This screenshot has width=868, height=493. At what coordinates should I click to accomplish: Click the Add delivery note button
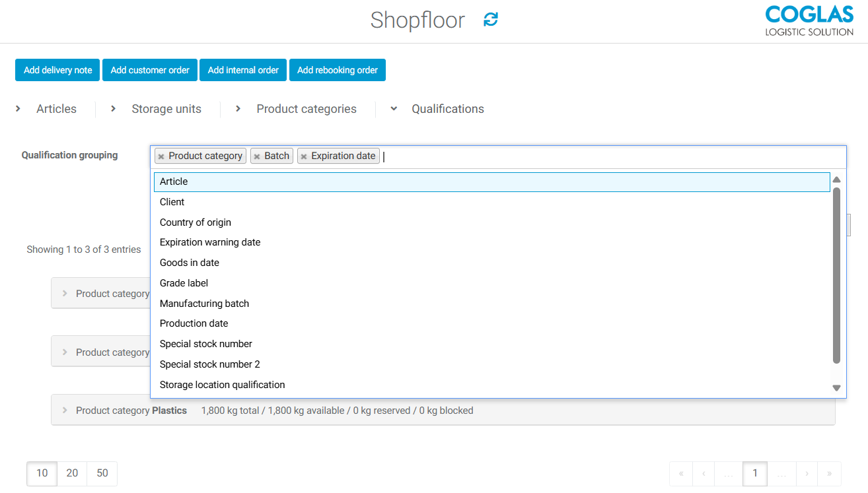pos(57,69)
